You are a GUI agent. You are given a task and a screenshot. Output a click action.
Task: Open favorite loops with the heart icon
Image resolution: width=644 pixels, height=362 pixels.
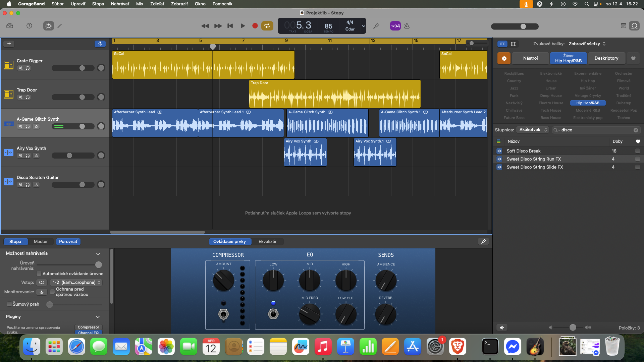[634, 58]
